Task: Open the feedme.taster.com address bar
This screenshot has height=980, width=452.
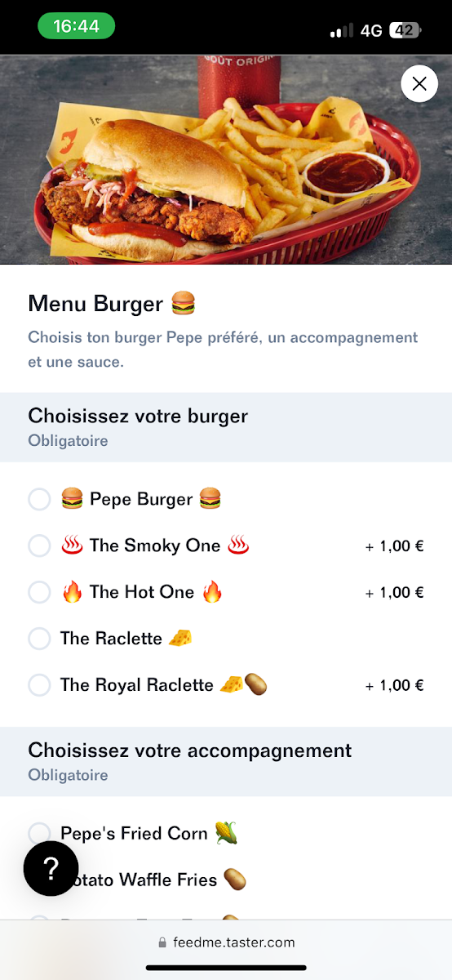Action: click(x=226, y=942)
